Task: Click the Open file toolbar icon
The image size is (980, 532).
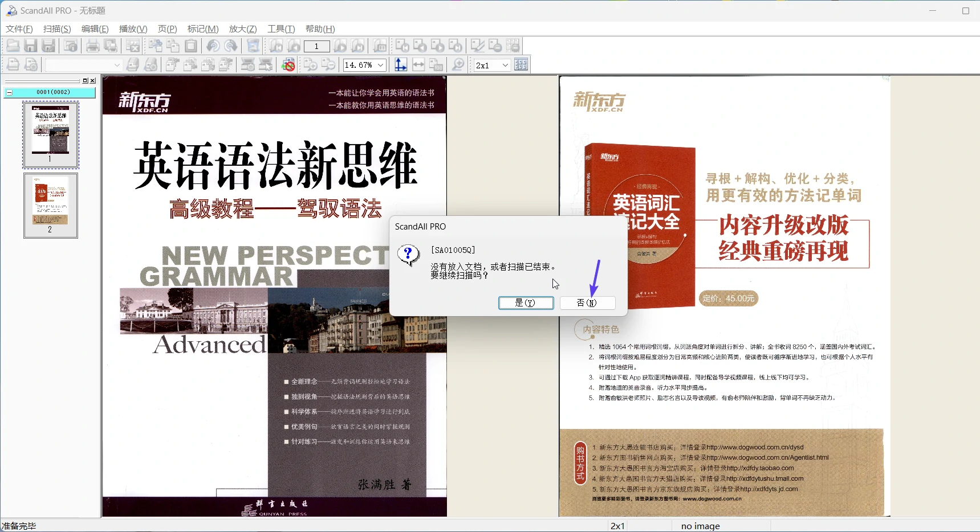Action: coord(13,46)
